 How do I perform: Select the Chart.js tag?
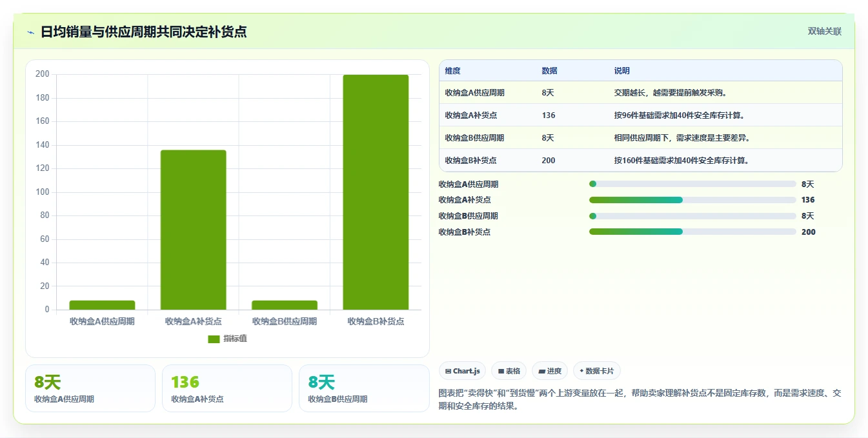pos(463,371)
